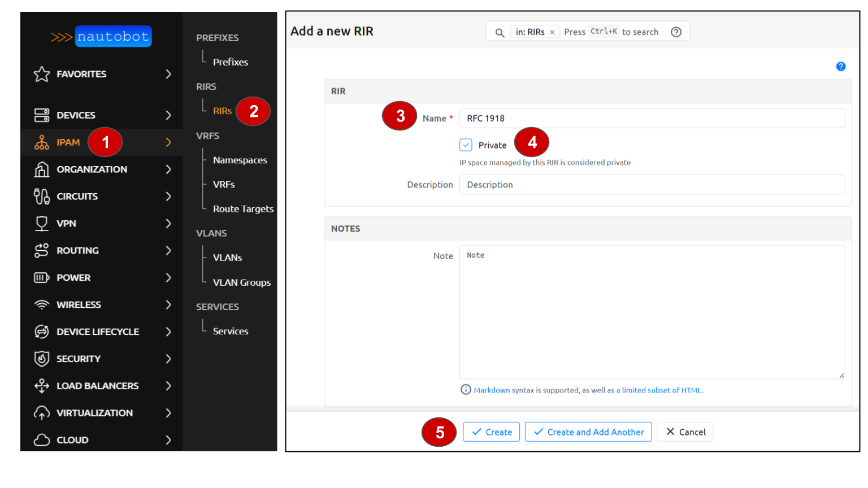The image size is (868, 488).
Task: Expand the Routing menu chevron
Action: click(168, 251)
